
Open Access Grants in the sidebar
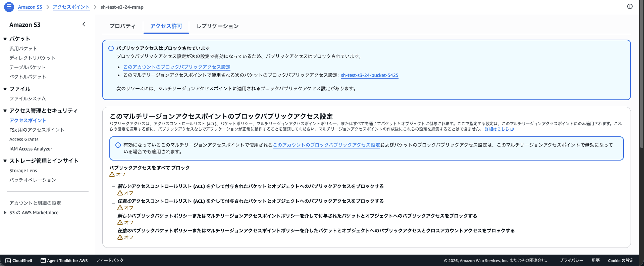coord(24,139)
